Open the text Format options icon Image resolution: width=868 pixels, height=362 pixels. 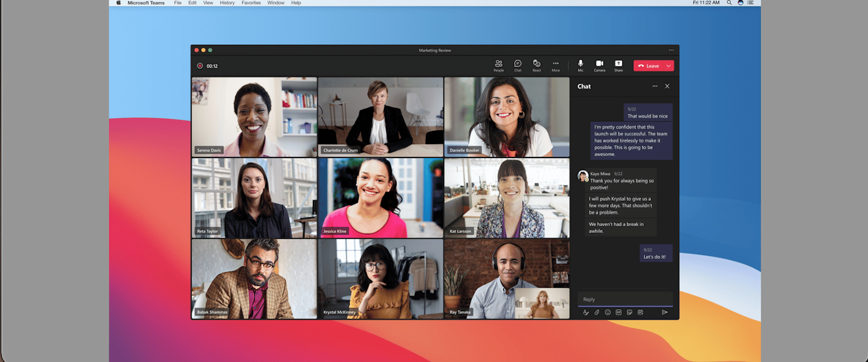click(585, 312)
